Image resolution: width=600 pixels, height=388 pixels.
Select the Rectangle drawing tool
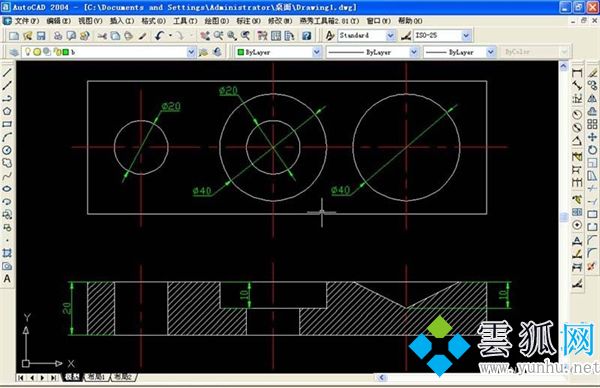coord(7,124)
